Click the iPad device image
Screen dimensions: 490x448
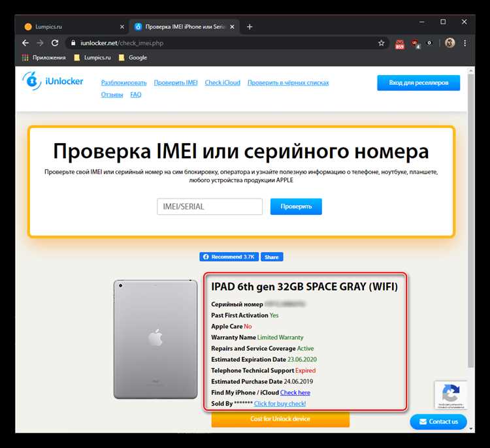point(155,340)
